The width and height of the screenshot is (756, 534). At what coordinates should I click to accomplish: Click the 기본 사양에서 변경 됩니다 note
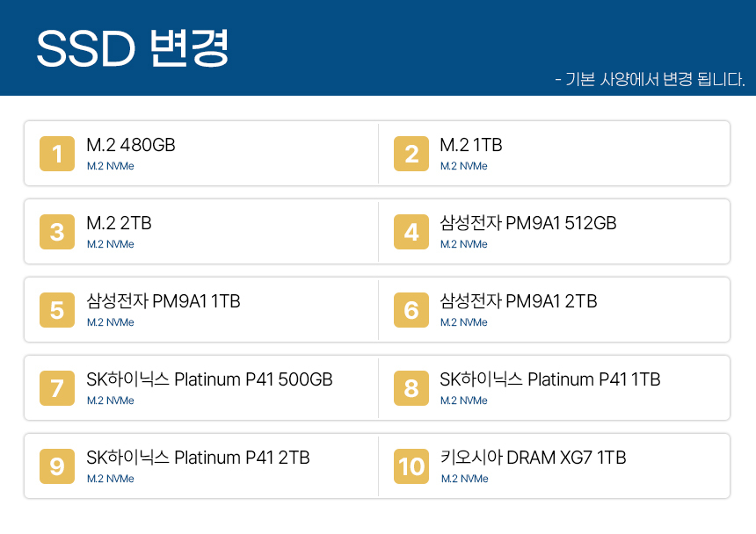(x=650, y=79)
